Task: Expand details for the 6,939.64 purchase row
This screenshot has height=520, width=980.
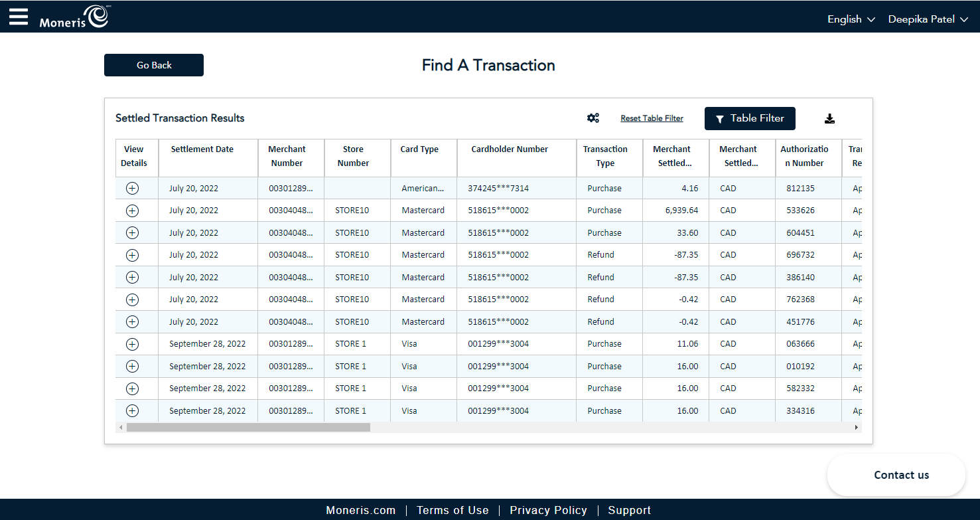Action: [132, 211]
